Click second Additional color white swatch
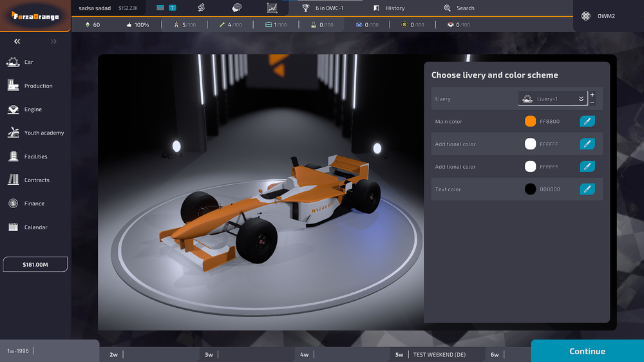Viewport: 644px width, 362px height. (530, 166)
